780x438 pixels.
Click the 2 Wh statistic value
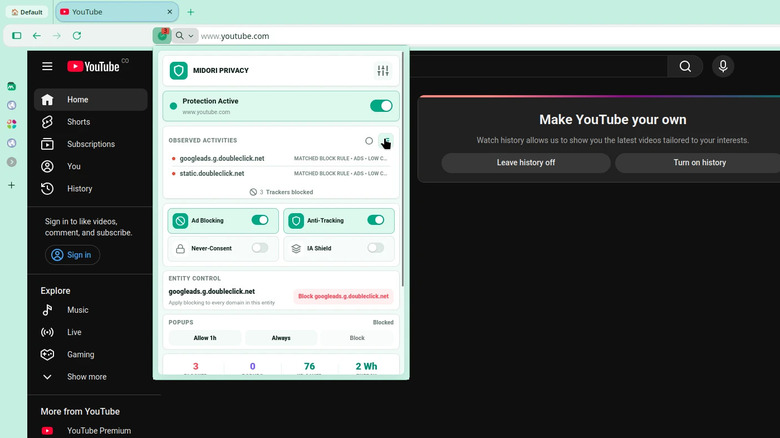pyautogui.click(x=366, y=366)
